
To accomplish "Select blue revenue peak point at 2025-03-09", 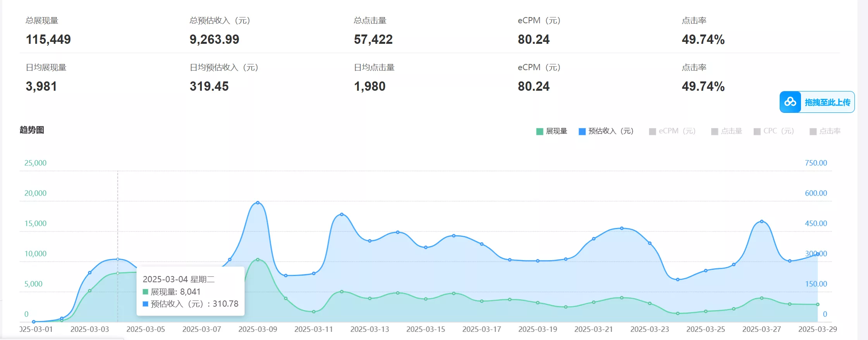I will [258, 203].
